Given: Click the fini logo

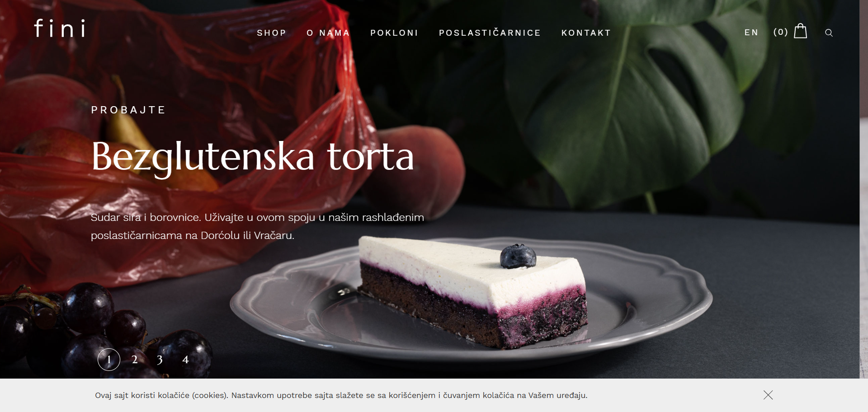Looking at the screenshot, I should tap(60, 28).
